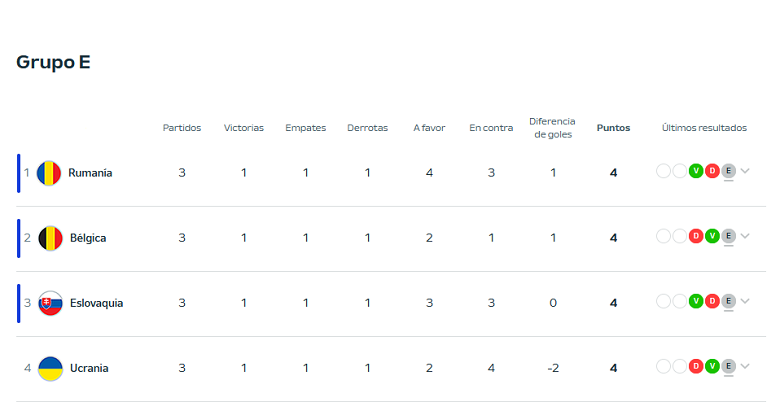Expand the Eslovaquia row details chevron

click(x=745, y=301)
